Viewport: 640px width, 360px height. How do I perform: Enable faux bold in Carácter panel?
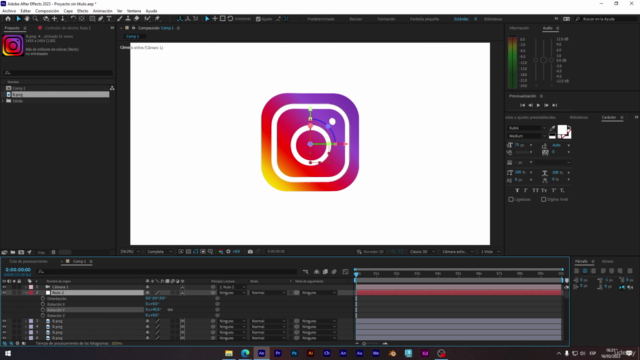click(517, 190)
